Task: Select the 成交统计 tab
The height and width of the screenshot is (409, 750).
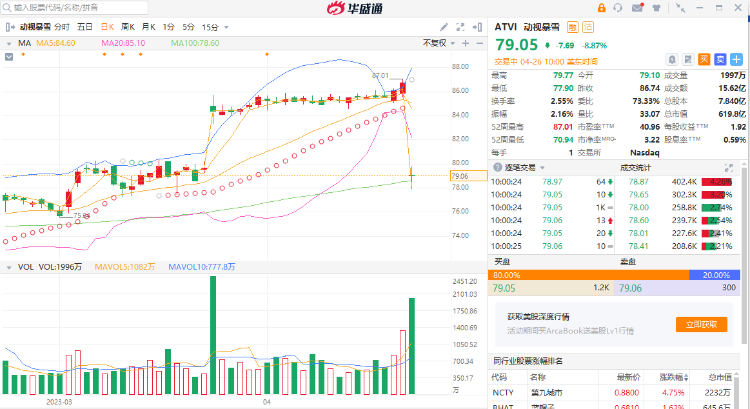Action: [635, 167]
